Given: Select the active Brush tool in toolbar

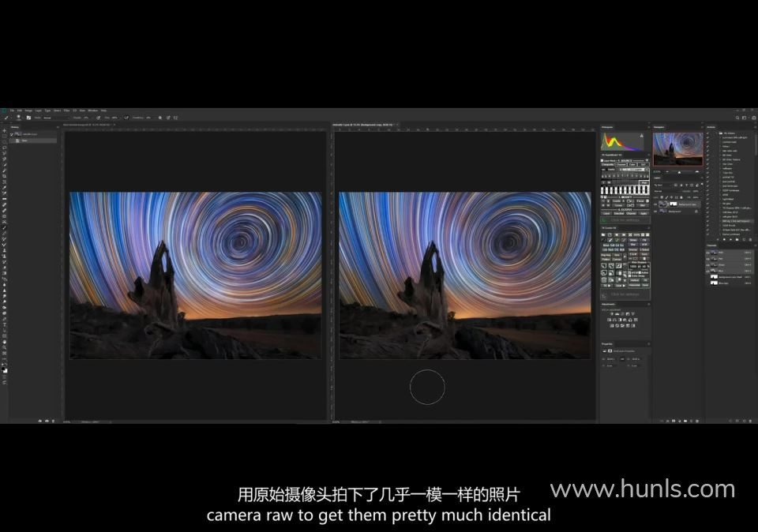Looking at the screenshot, I should tap(5, 227).
